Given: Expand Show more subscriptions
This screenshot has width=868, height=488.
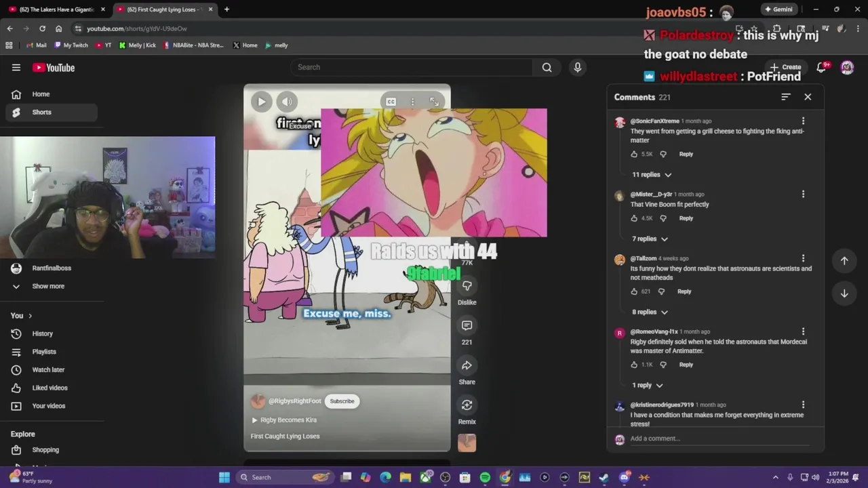Looking at the screenshot, I should click(52, 286).
